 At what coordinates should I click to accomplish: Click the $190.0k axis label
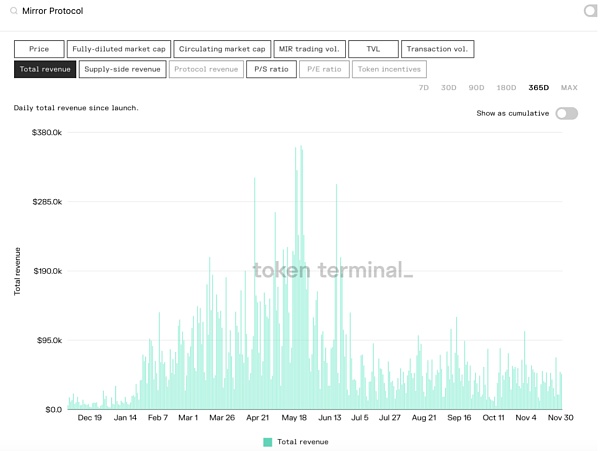tap(47, 271)
